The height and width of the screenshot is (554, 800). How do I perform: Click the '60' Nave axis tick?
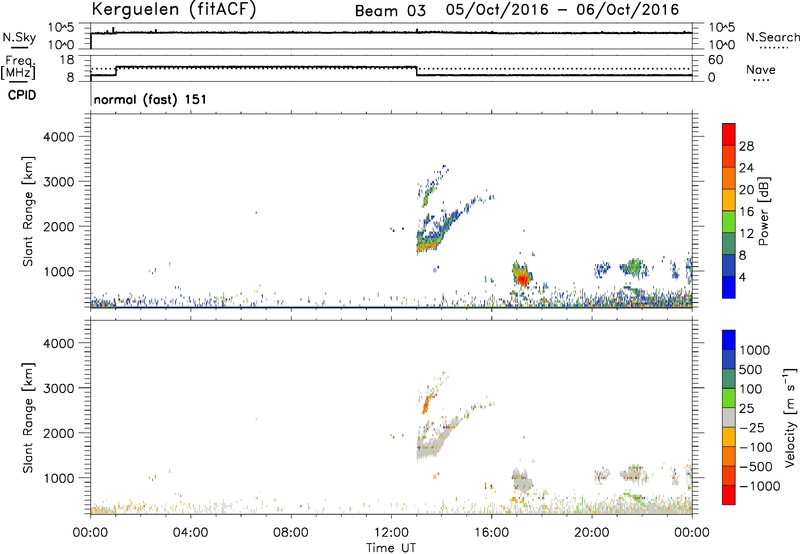point(715,60)
